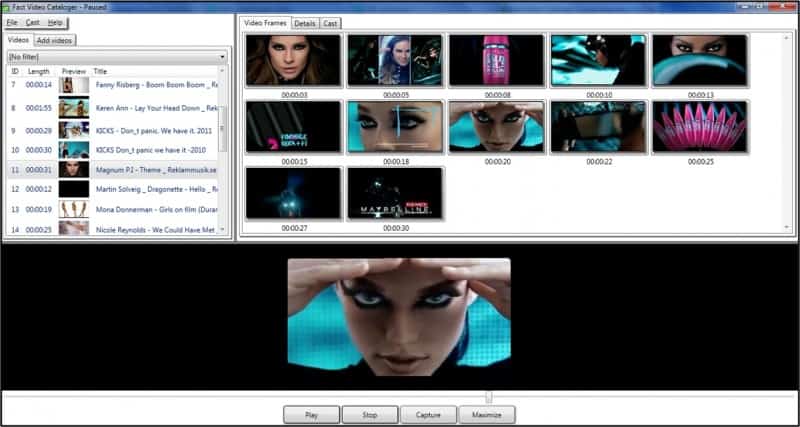The height and width of the screenshot is (427, 800).
Task: Click the Maximize video button
Action: (487, 415)
